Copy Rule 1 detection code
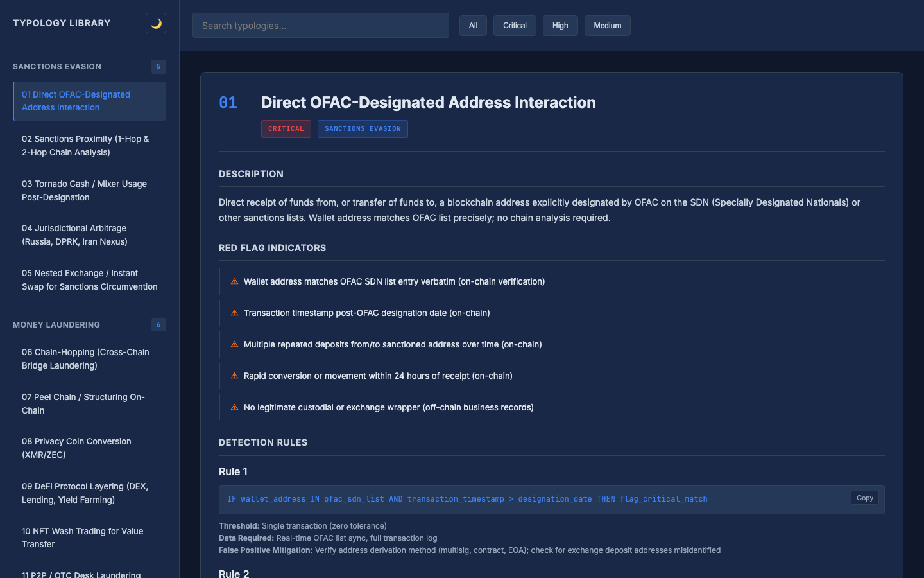The image size is (924, 578). [865, 498]
